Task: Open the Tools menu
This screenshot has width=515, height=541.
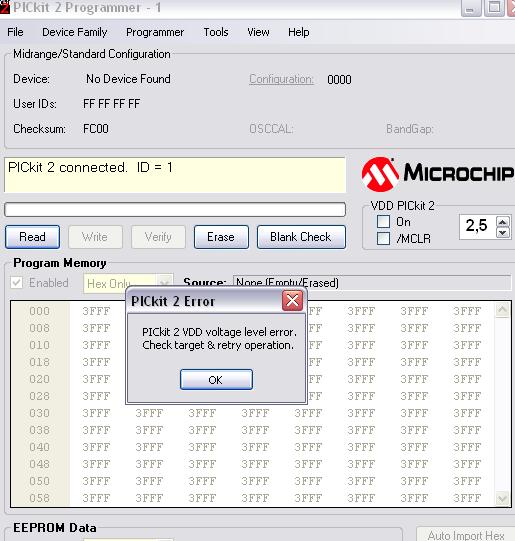Action: tap(216, 32)
